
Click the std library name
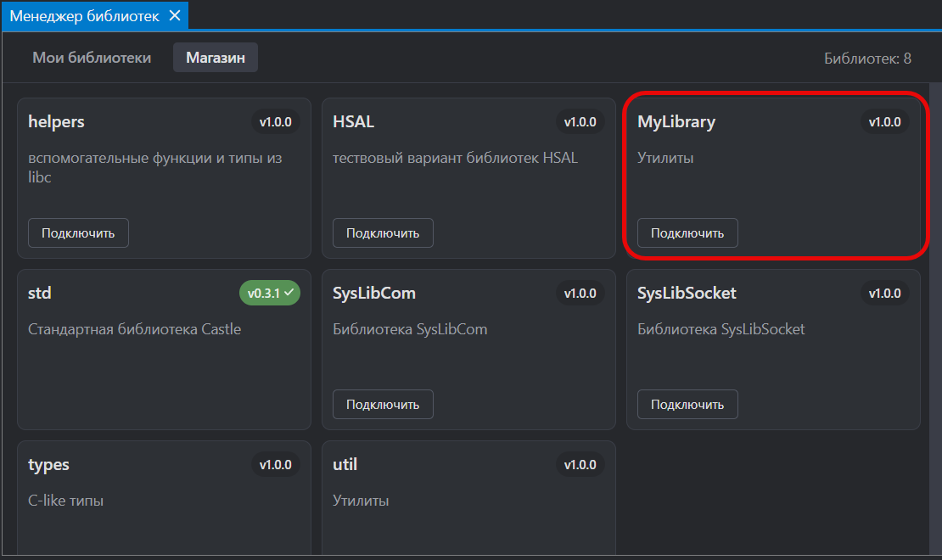(x=40, y=294)
